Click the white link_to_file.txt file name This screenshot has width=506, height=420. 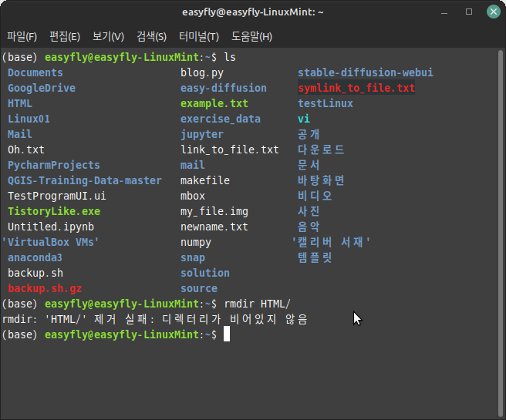pos(230,150)
